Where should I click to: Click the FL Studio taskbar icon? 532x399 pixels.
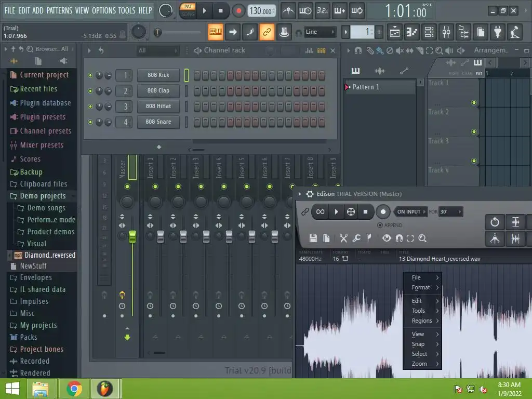click(105, 389)
